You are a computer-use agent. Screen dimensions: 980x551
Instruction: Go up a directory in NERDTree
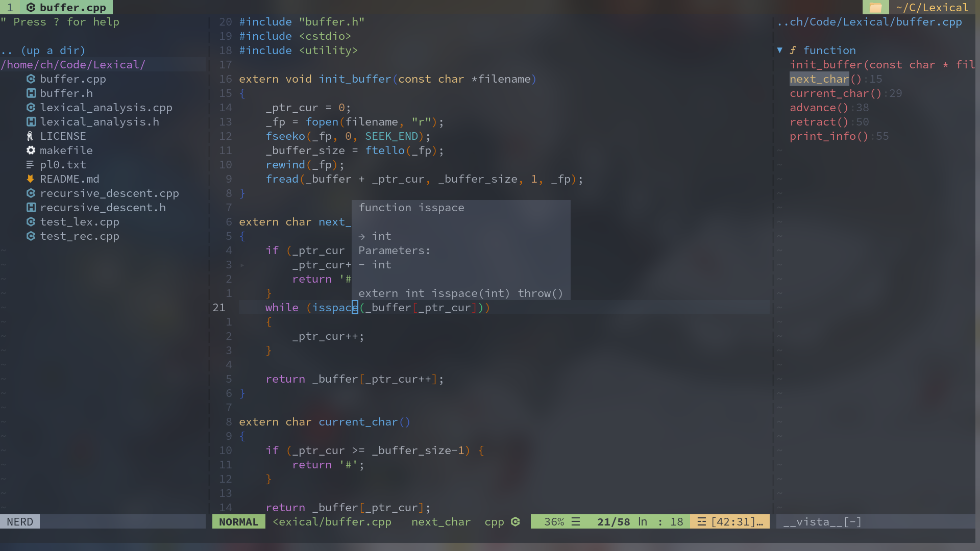[43, 51]
